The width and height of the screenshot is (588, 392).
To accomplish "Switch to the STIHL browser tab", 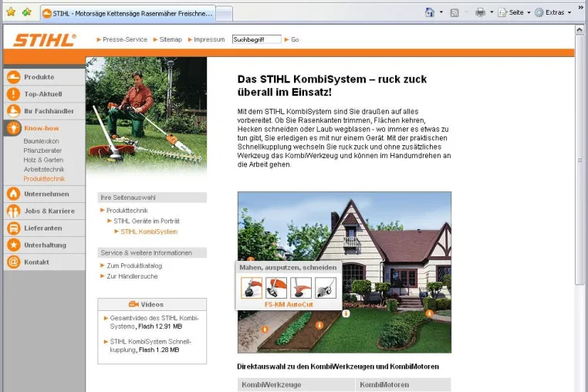I will (x=128, y=14).
